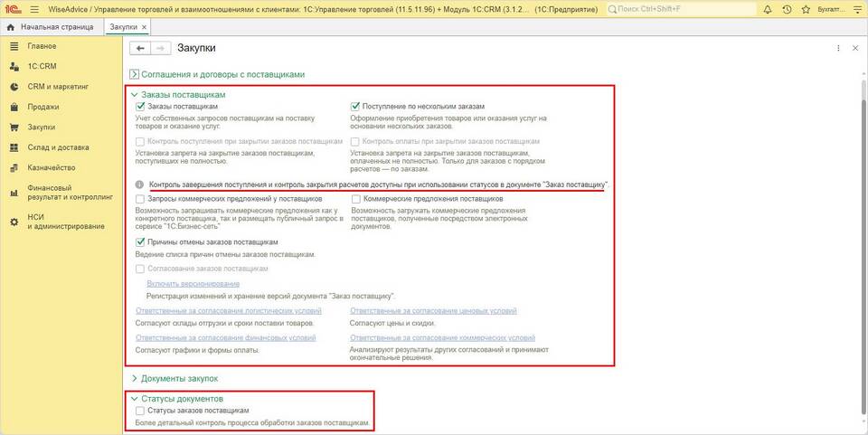Open НСИ и администрирование section
The height and width of the screenshot is (435, 868).
[66, 222]
